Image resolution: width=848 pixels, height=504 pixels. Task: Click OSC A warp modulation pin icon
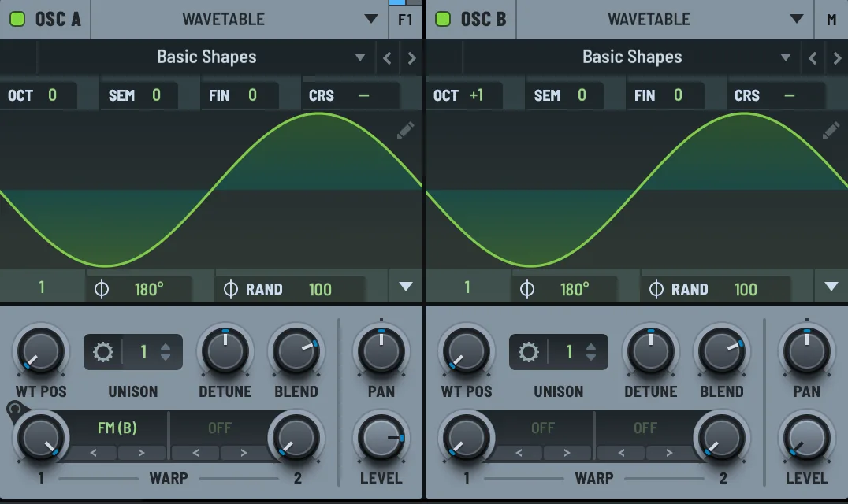pos(15,409)
